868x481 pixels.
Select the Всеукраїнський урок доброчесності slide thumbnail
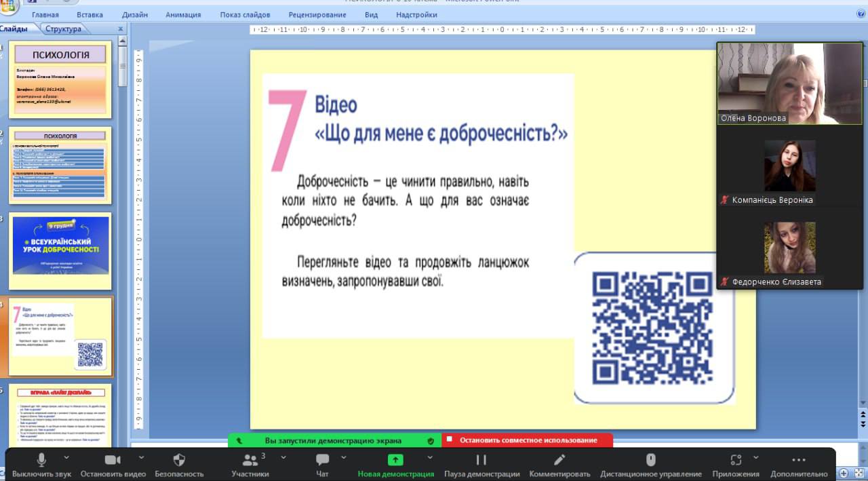(60, 251)
